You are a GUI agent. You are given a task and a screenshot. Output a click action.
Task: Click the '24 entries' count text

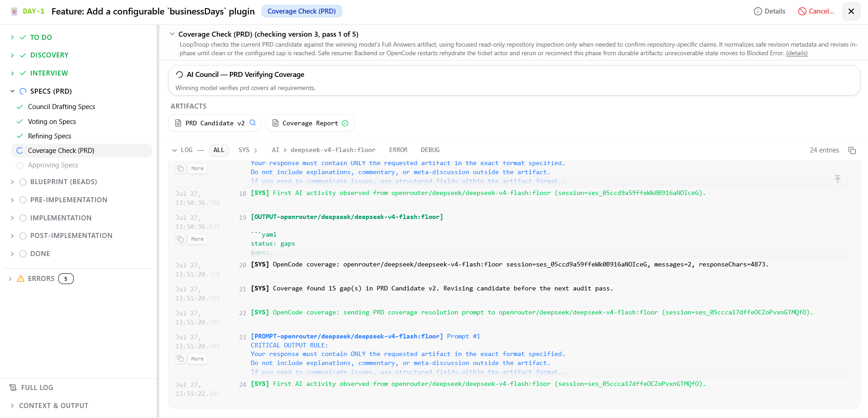point(824,150)
